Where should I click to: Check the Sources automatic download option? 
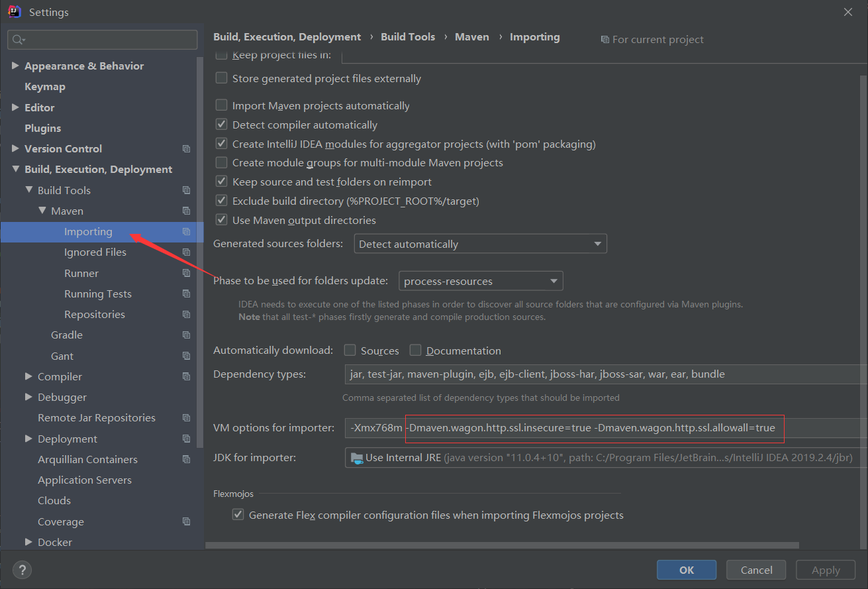pyautogui.click(x=350, y=350)
